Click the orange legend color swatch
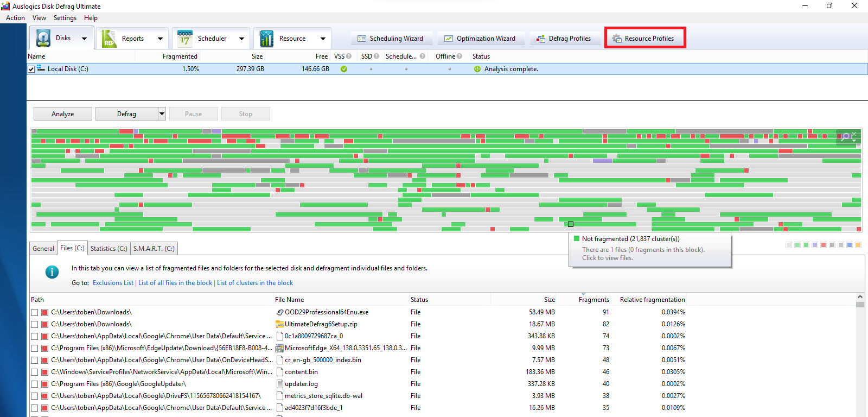This screenshot has height=417, width=868. coord(858,245)
